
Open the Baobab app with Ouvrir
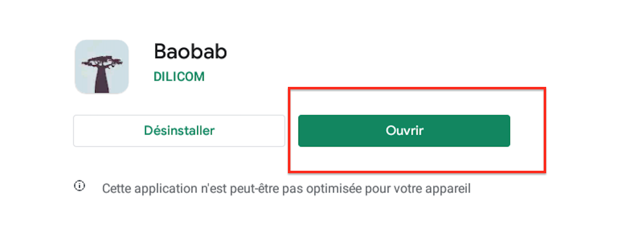pos(404,131)
